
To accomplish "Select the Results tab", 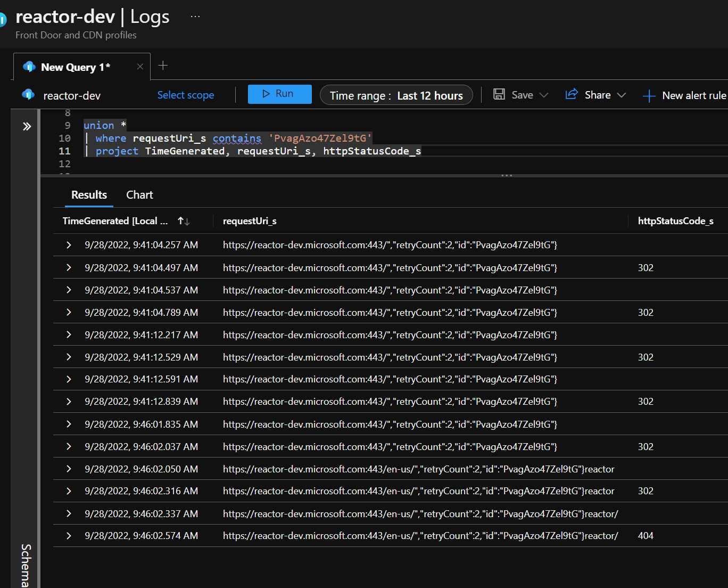I will 89,194.
